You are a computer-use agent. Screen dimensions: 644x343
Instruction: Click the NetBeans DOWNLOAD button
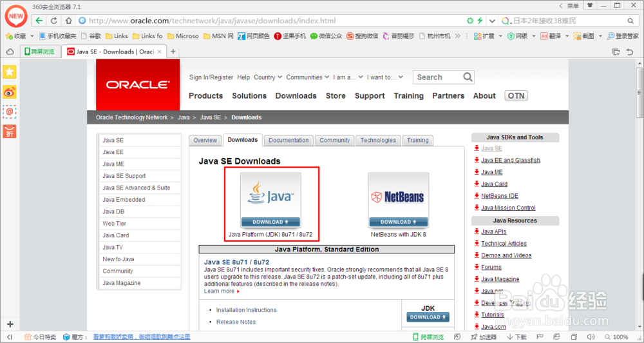pos(399,222)
